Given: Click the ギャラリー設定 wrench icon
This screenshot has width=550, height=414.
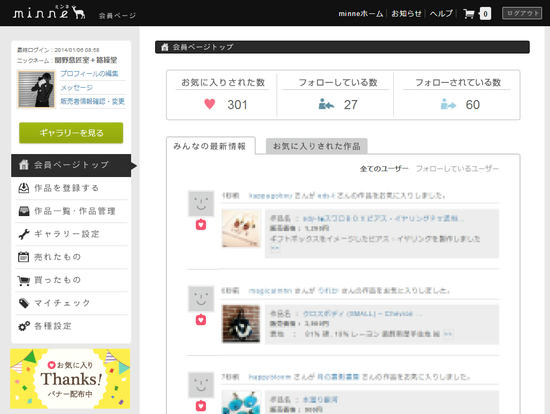Looking at the screenshot, I should click(x=24, y=234).
